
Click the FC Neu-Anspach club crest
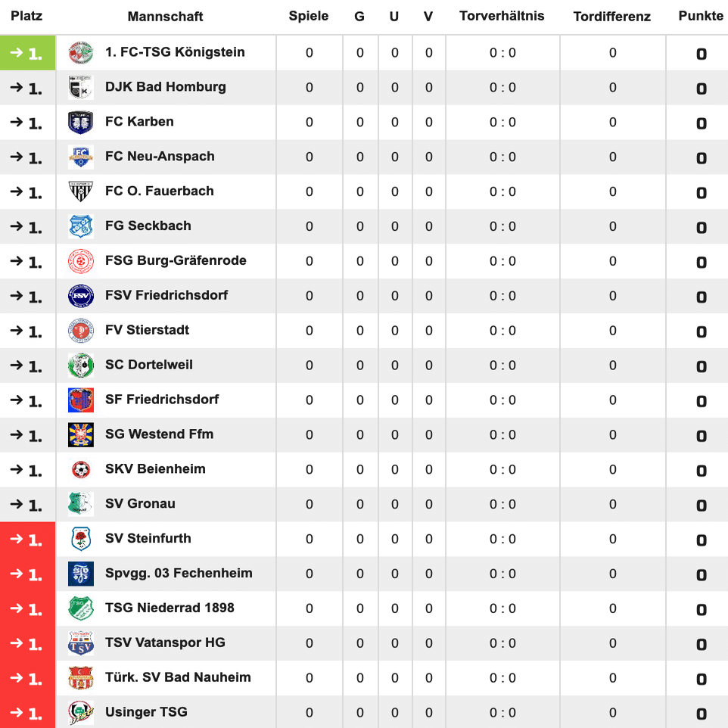(81, 157)
